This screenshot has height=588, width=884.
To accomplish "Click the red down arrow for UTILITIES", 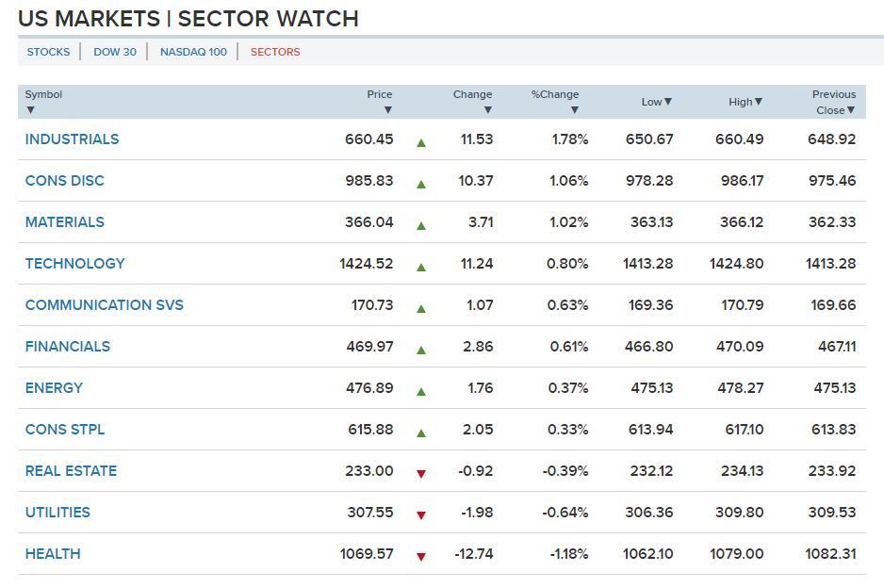I will click(421, 515).
